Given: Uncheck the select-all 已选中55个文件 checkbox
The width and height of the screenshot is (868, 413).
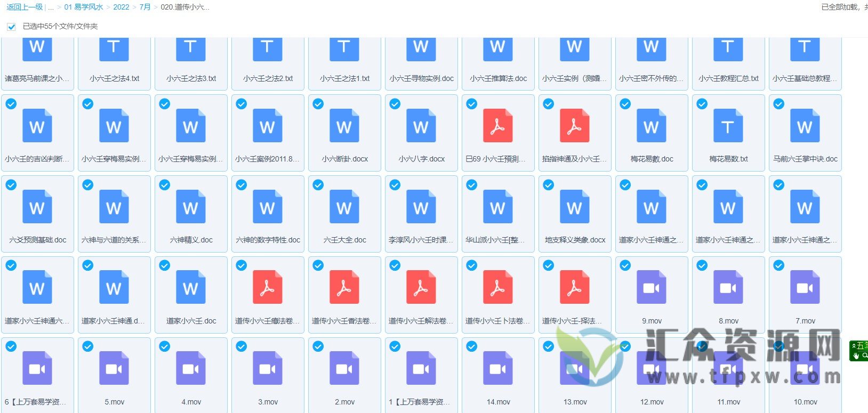Looking at the screenshot, I should click(11, 27).
